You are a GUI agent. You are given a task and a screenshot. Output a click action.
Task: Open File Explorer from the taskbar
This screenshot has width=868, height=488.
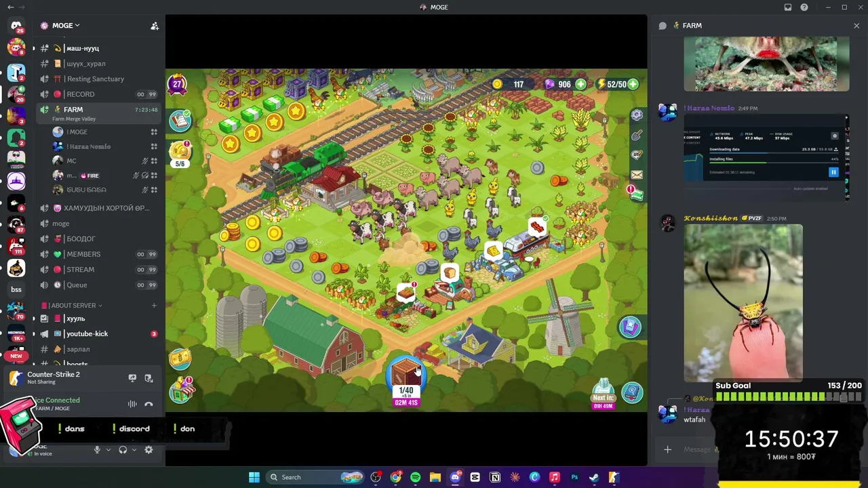coord(435,477)
